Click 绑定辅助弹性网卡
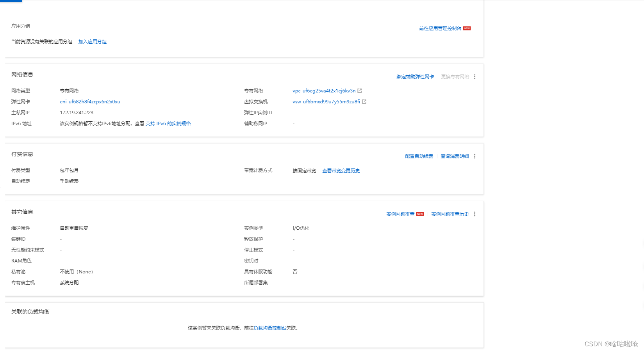The image size is (644, 351). pos(415,76)
